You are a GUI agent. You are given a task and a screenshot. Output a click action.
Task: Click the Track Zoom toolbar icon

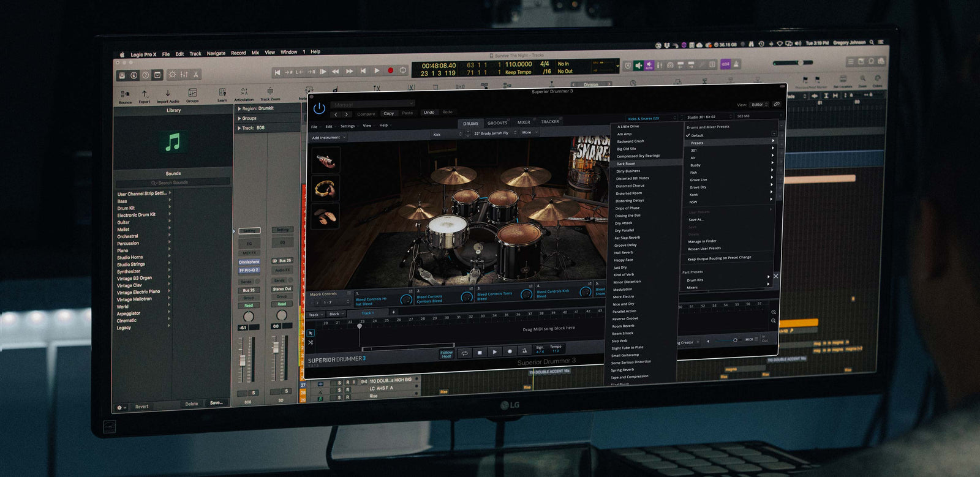(270, 94)
